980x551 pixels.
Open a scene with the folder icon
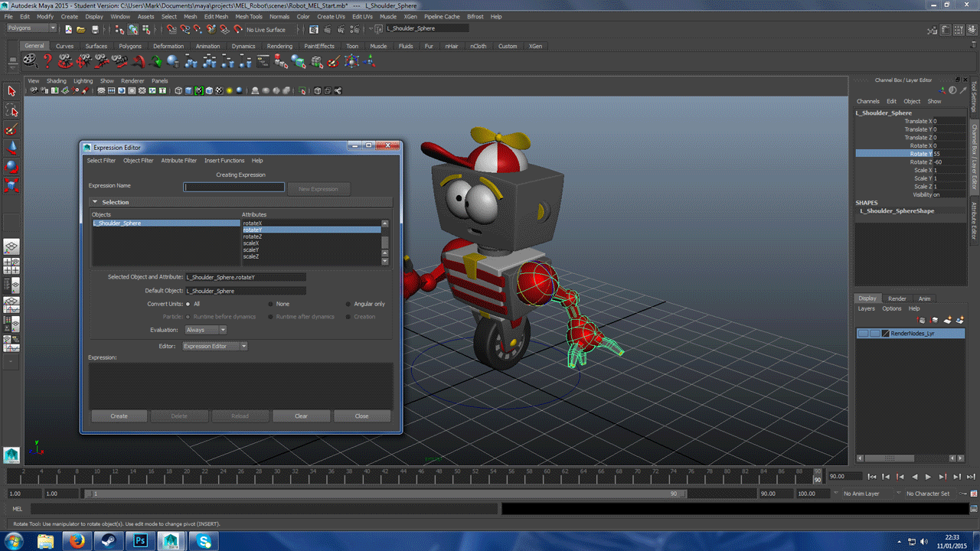pyautogui.click(x=80, y=29)
